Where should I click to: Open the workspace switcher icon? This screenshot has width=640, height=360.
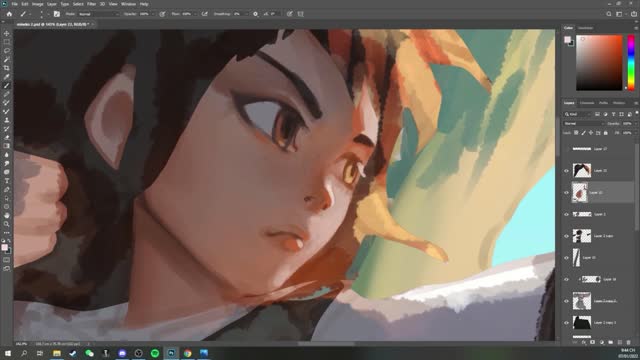pyautogui.click(x=619, y=14)
